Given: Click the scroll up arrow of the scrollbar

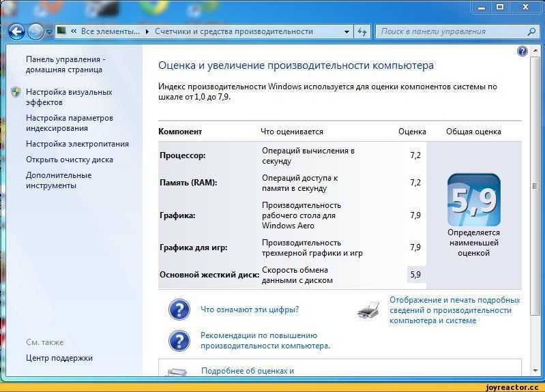Looking at the screenshot, I should click(535, 51).
